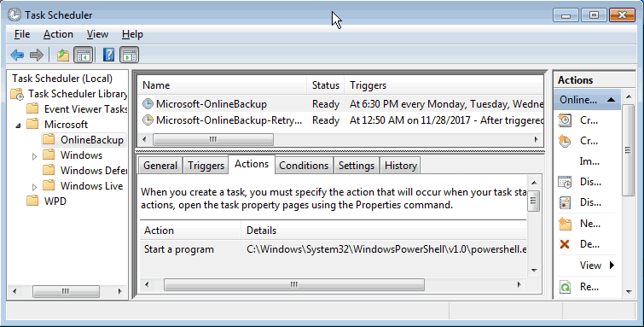644x327 pixels.
Task: Click the detail pane scroll down arrow
Action: pos(534,271)
